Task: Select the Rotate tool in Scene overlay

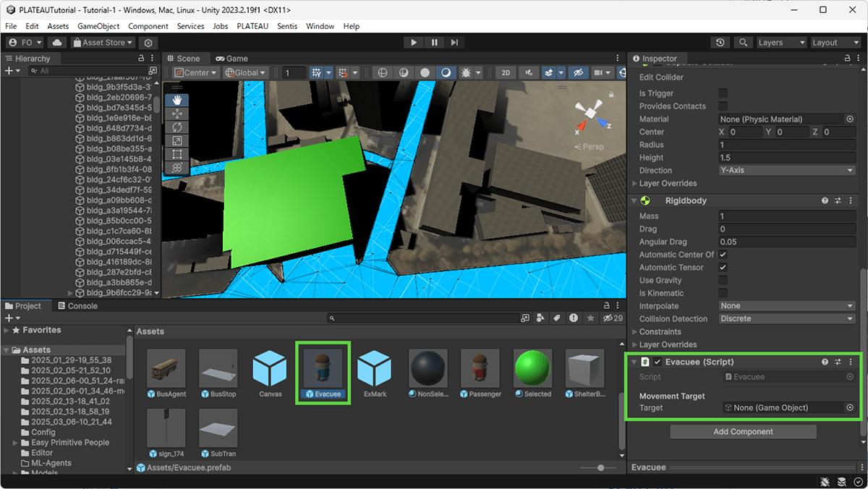Action: point(177,127)
